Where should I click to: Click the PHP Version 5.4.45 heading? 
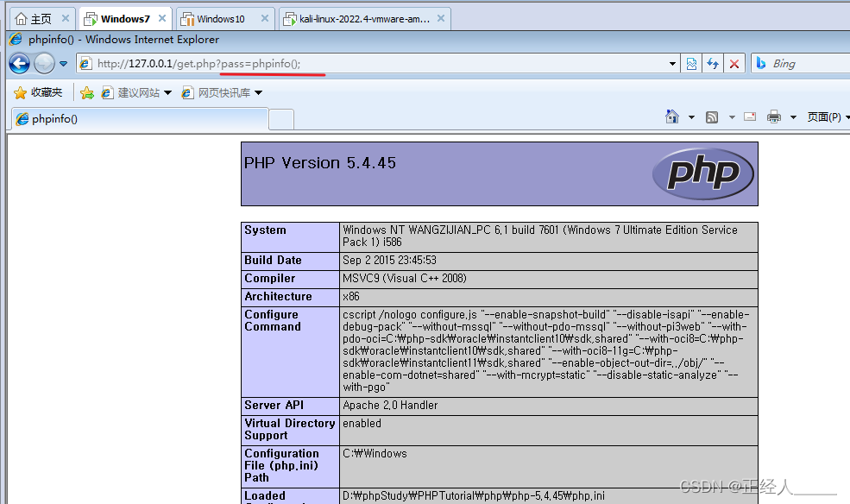320,162
